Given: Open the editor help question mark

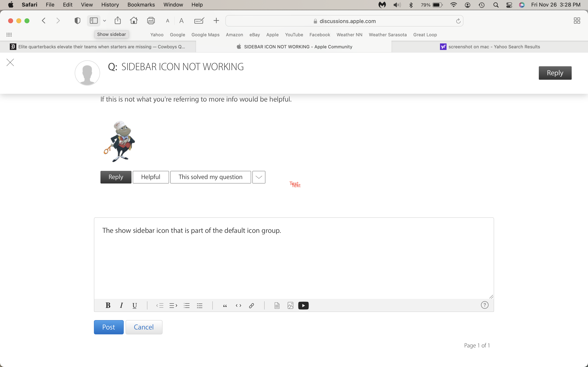Looking at the screenshot, I should 484,305.
